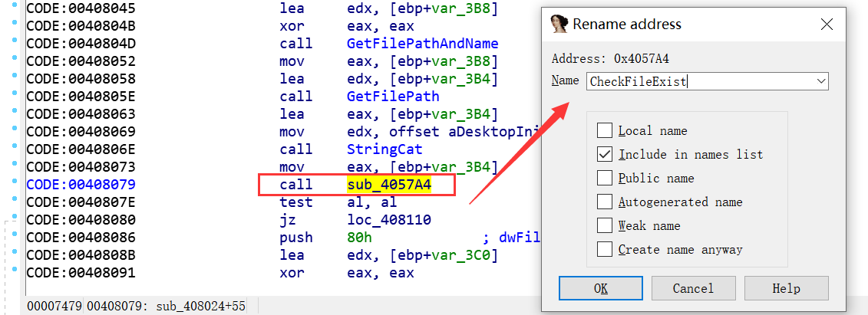Screen dimensions: 868x315
Task: Follow the GetFilePathAndName call target
Action: tap(422, 44)
